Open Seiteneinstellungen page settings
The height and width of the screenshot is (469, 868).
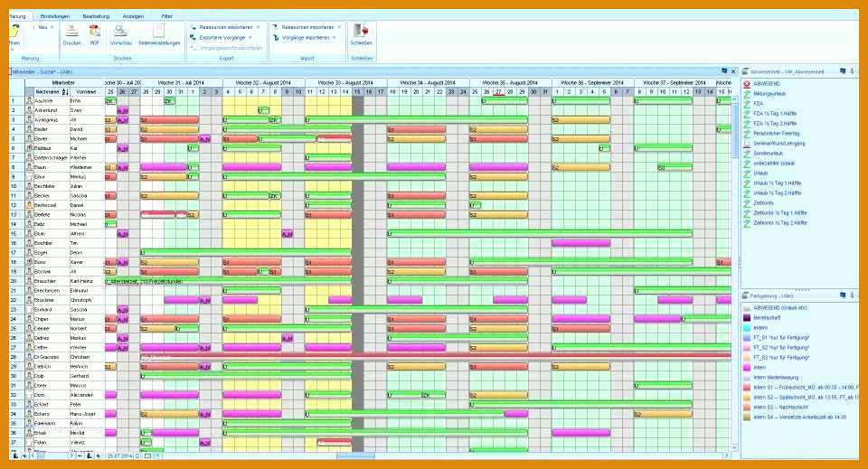click(x=159, y=31)
